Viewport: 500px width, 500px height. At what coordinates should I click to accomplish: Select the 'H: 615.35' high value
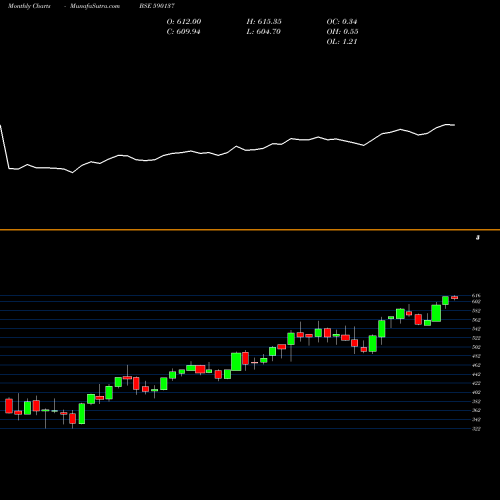[264, 22]
